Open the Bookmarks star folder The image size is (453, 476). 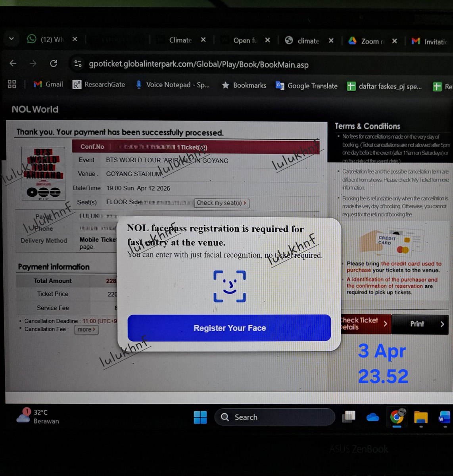tap(244, 85)
